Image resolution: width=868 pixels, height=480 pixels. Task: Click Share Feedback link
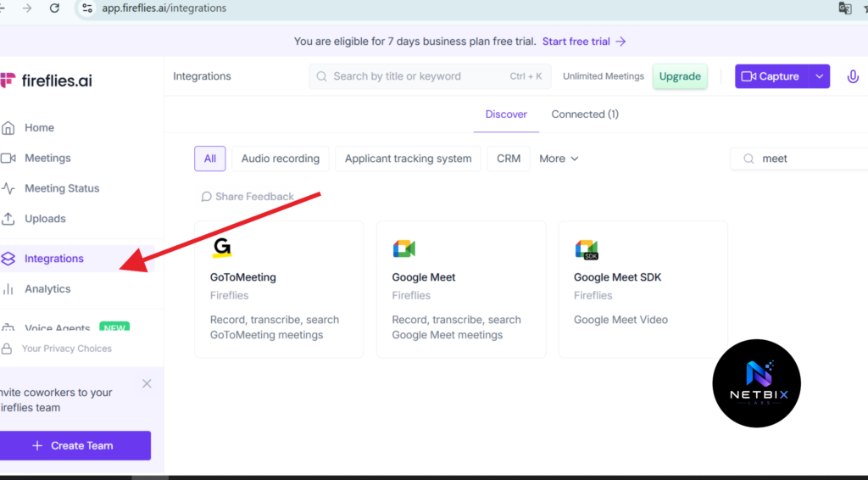(x=248, y=197)
